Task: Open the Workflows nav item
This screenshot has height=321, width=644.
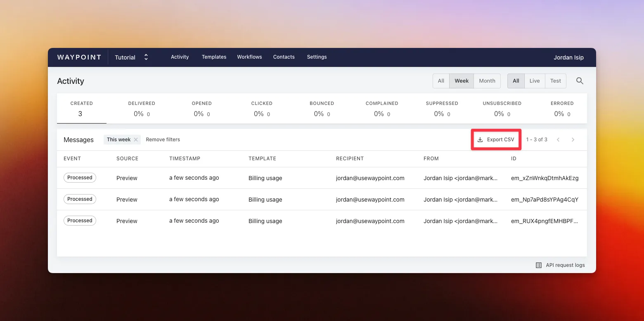Action: tap(249, 57)
